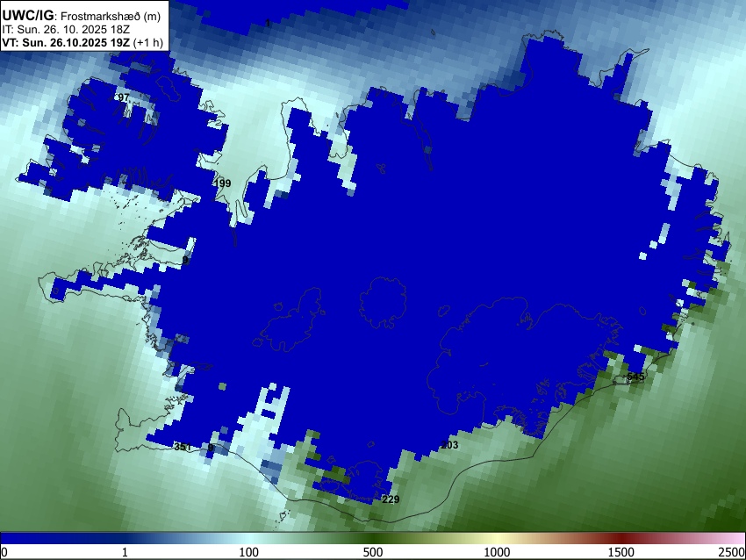Viewport: 746px width, 560px height.
Task: Click the '2500' label of the color scale
Action: tap(732, 552)
